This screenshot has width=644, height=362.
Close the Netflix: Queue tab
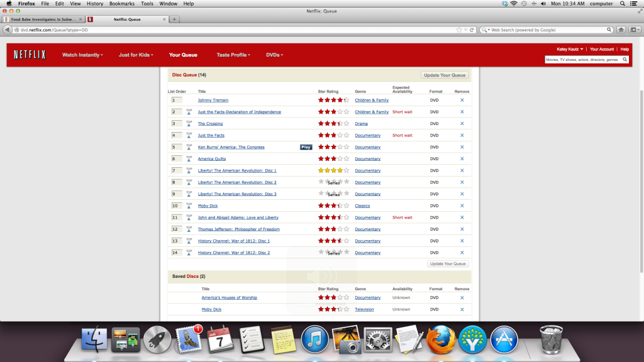click(x=164, y=19)
